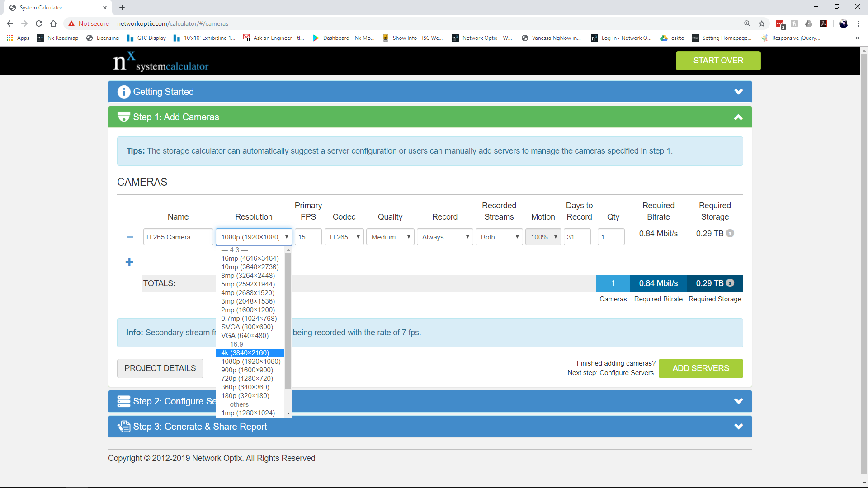
Task: Open PROJECT DETAILS
Action: pyautogui.click(x=160, y=368)
